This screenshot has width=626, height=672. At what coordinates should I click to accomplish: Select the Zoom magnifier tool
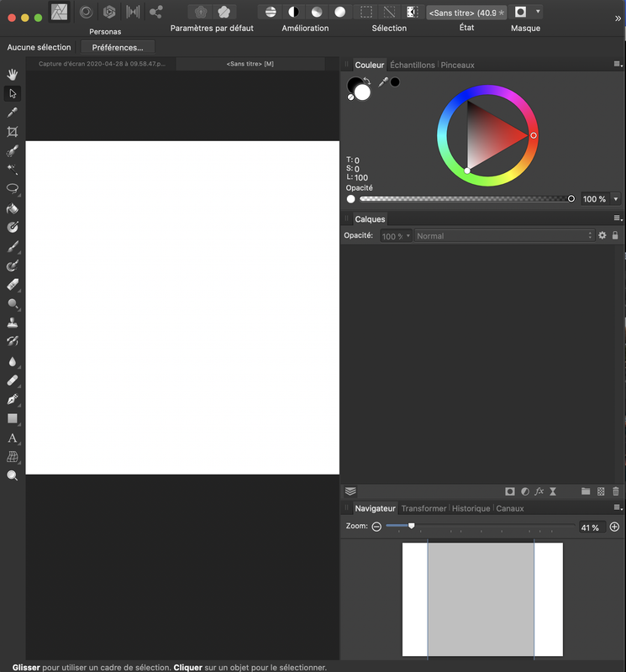[13, 475]
